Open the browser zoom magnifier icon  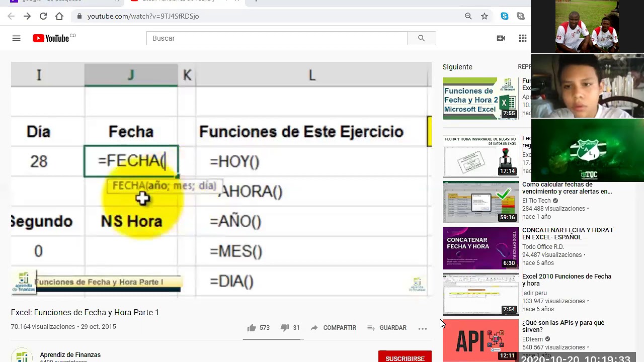pos(468,16)
